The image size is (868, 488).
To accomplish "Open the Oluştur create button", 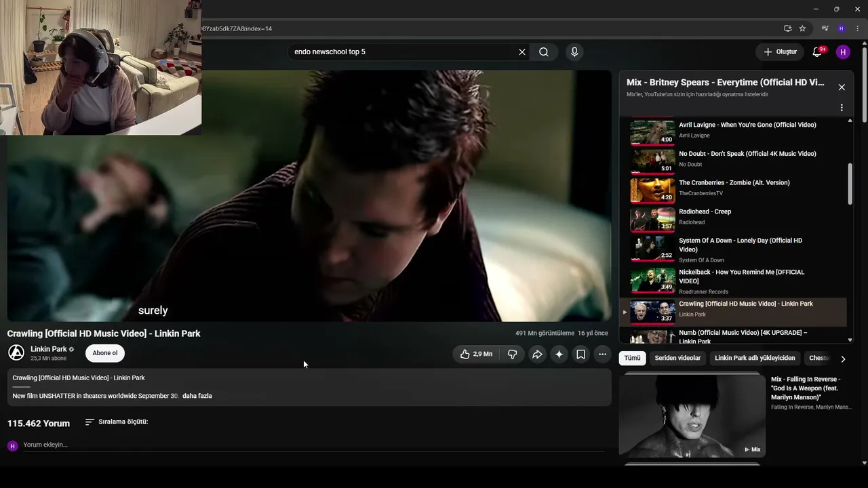I will 780,52.
